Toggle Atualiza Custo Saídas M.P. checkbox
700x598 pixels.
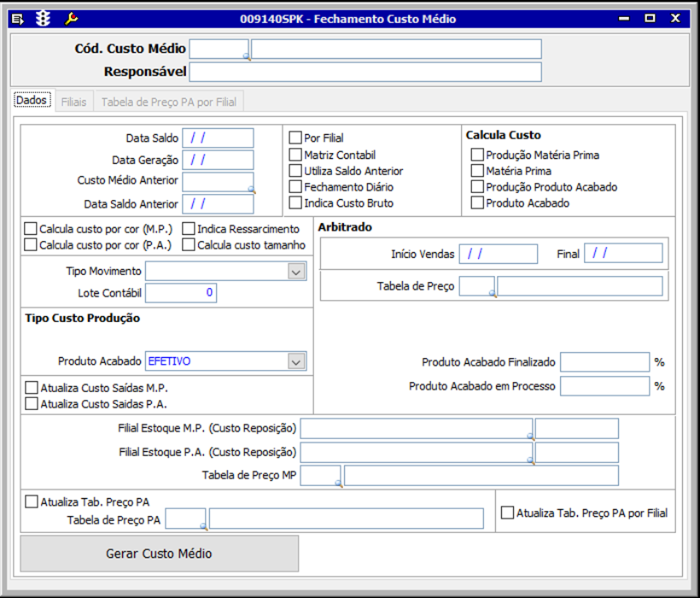pyautogui.click(x=32, y=388)
